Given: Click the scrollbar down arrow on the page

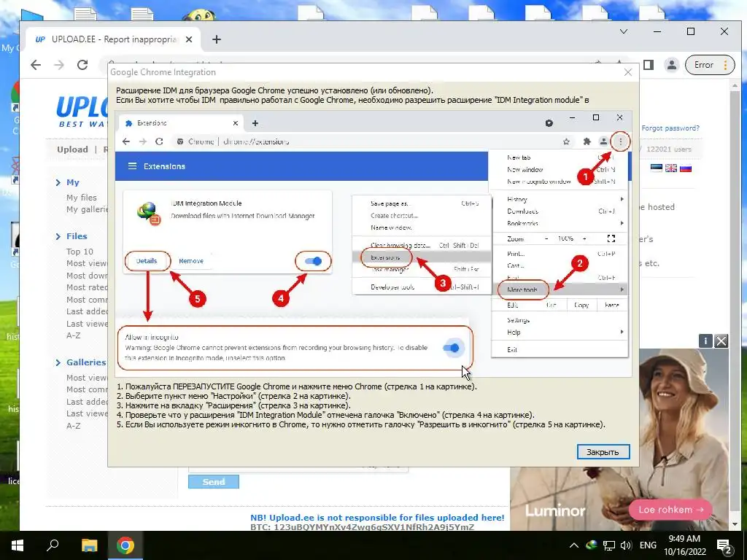Looking at the screenshot, I should 734,524.
